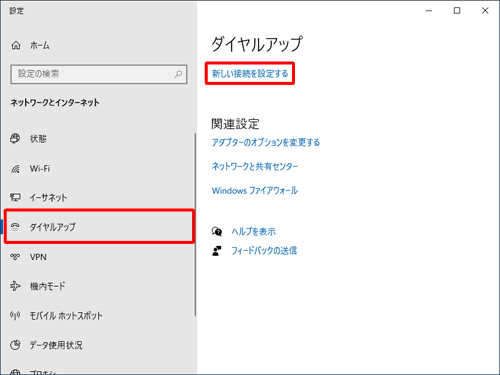Viewport: 500px width, 375px height.
Task: Click the feedback person icon
Action: point(217,251)
